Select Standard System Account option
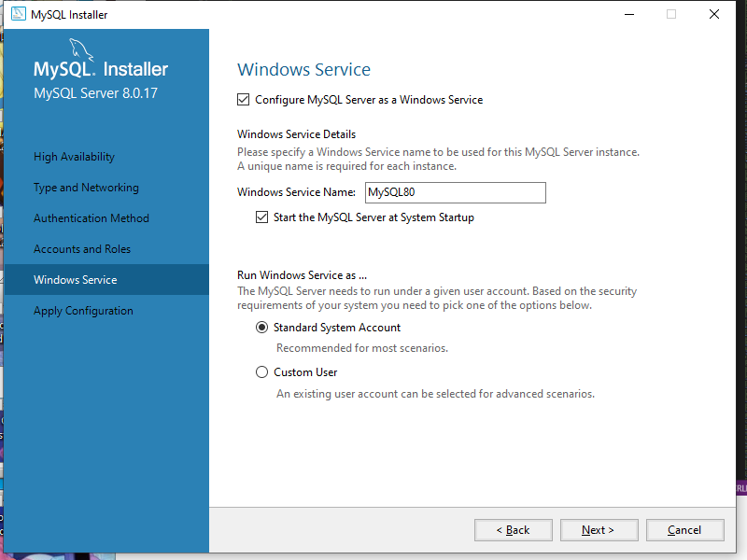 (261, 328)
